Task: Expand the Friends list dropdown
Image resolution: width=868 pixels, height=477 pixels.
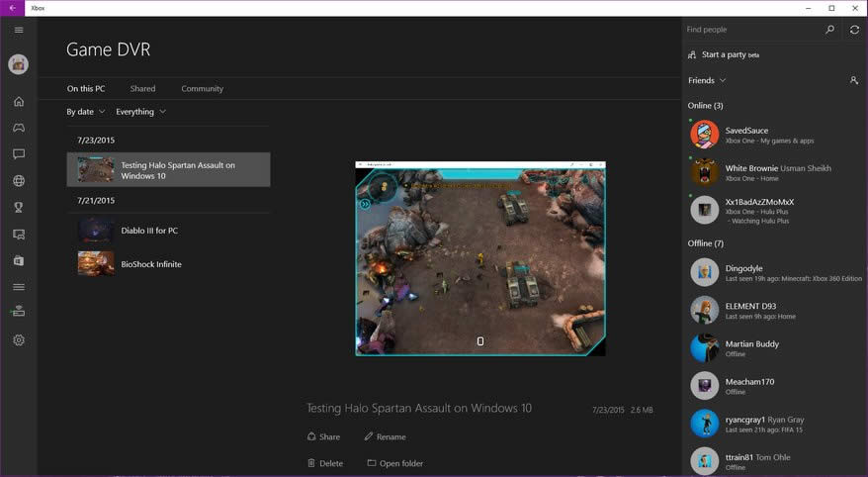Action: click(x=707, y=80)
